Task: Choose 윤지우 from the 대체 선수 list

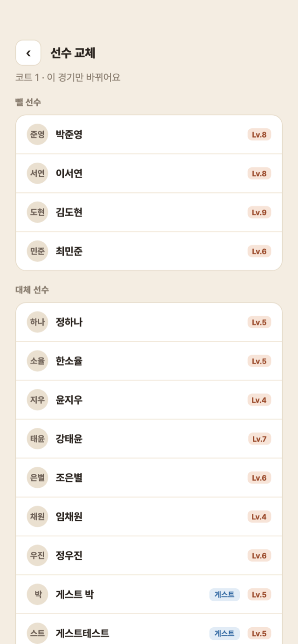Action: [x=149, y=400]
